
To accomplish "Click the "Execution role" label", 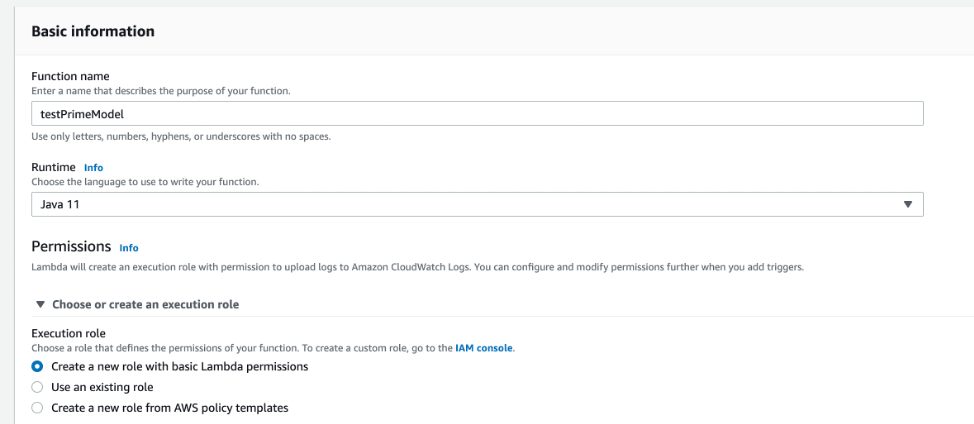I will point(68,333).
